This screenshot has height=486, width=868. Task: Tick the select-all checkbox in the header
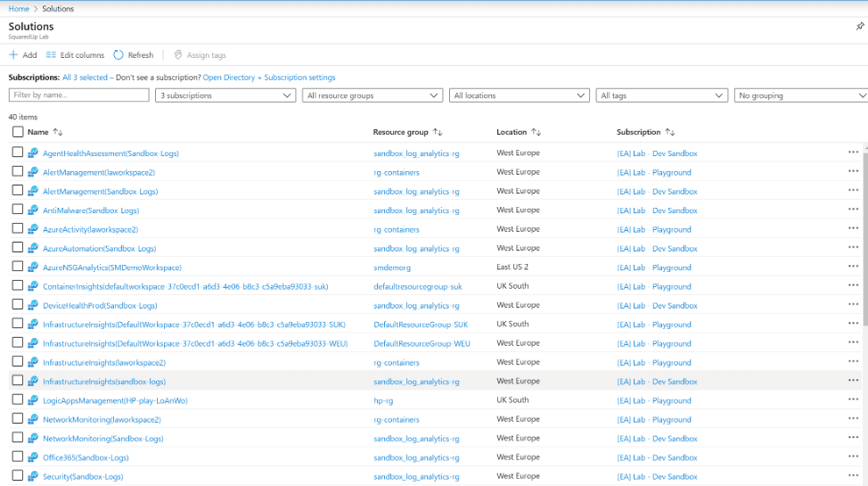coord(18,132)
